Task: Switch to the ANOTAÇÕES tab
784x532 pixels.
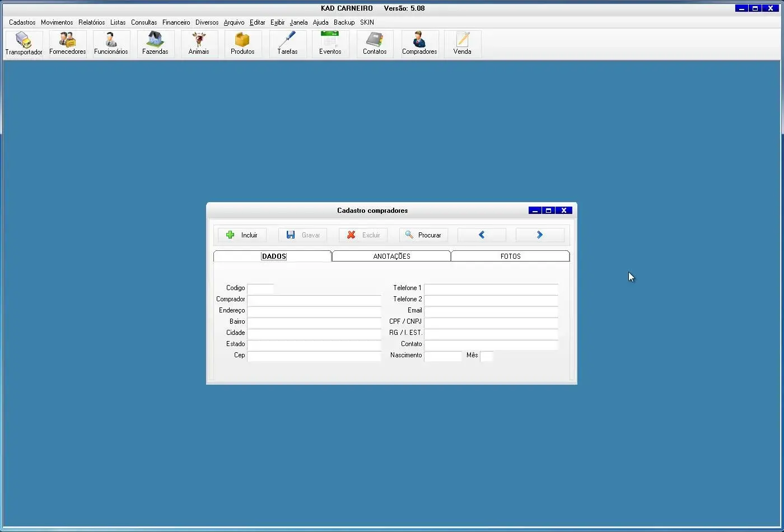Action: tap(391, 256)
